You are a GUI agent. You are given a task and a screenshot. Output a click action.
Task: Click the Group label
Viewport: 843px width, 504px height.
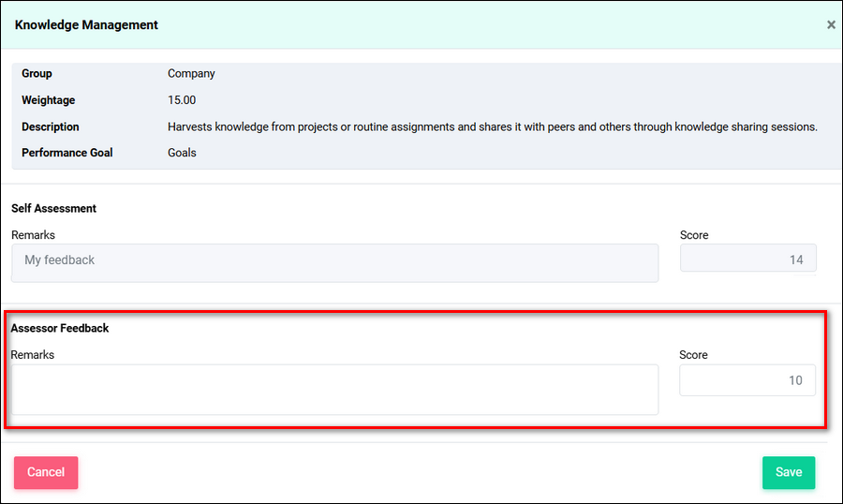pos(37,73)
